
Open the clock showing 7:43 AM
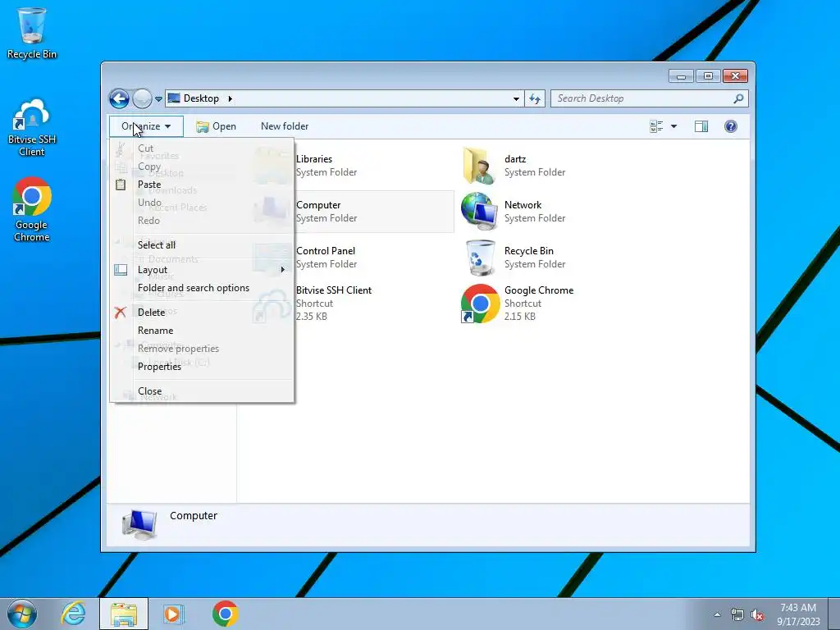point(798,614)
